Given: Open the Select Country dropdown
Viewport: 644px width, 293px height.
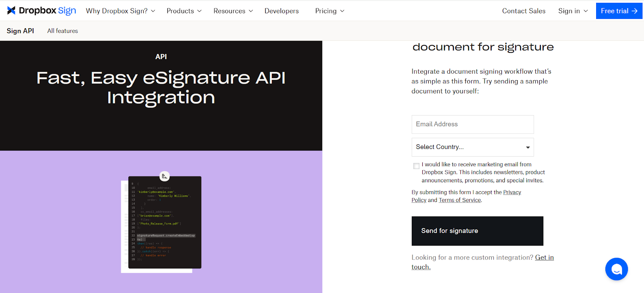Looking at the screenshot, I should 473,147.
